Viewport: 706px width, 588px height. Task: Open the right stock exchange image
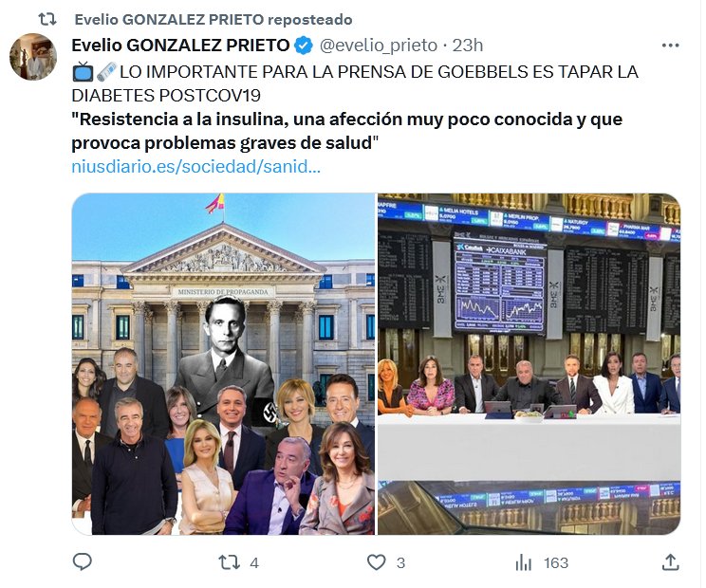click(529, 364)
